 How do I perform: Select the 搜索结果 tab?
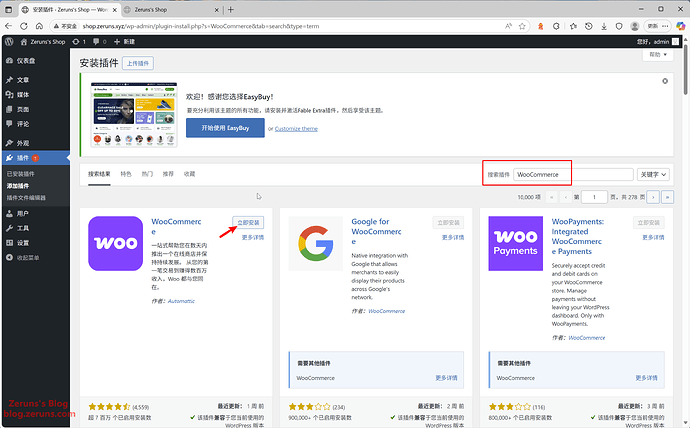click(x=99, y=174)
